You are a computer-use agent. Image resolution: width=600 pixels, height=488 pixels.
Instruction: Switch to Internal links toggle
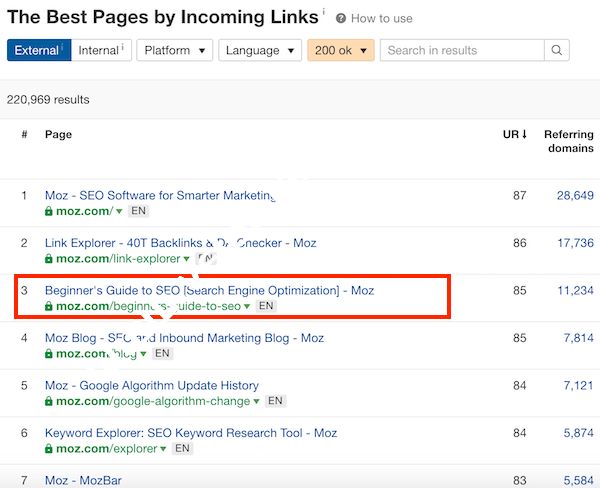(x=101, y=50)
